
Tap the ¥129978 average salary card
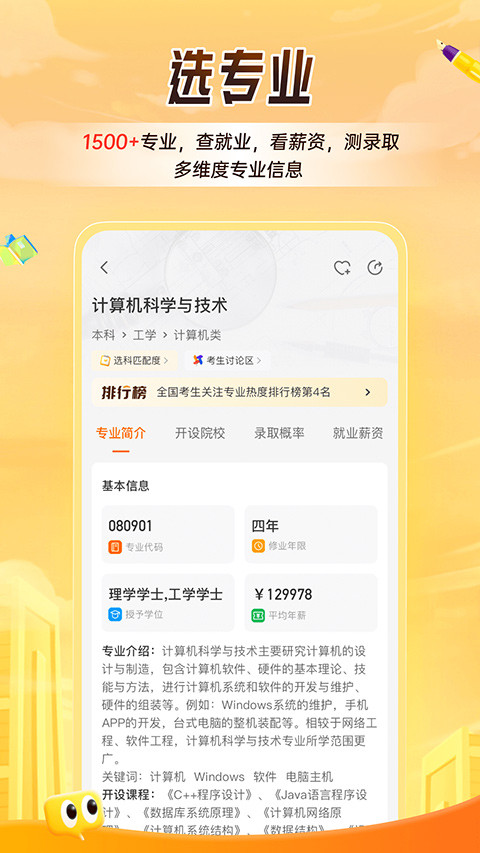pyautogui.click(x=311, y=603)
